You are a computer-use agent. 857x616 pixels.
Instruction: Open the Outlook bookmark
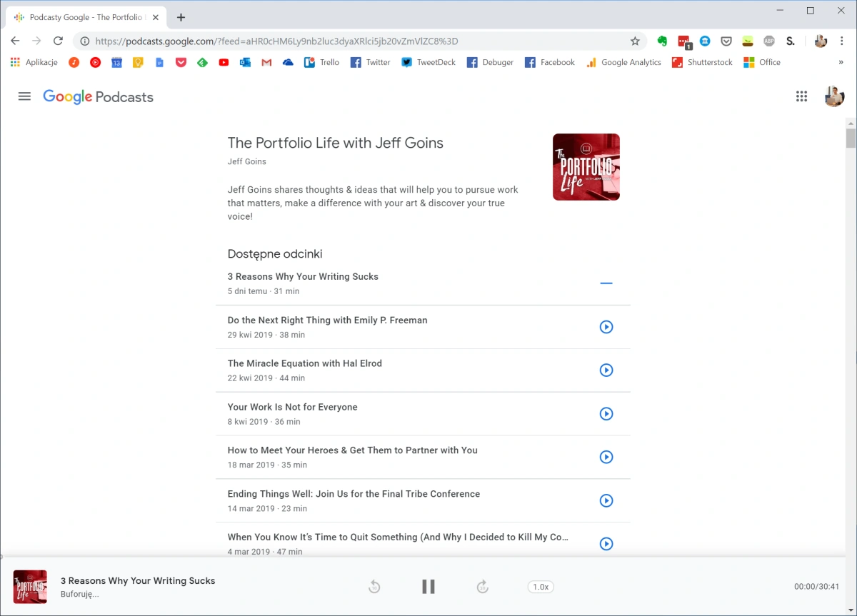(245, 63)
